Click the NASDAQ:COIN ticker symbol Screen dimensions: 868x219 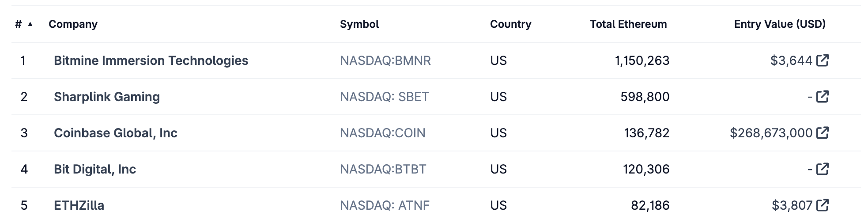(x=383, y=133)
